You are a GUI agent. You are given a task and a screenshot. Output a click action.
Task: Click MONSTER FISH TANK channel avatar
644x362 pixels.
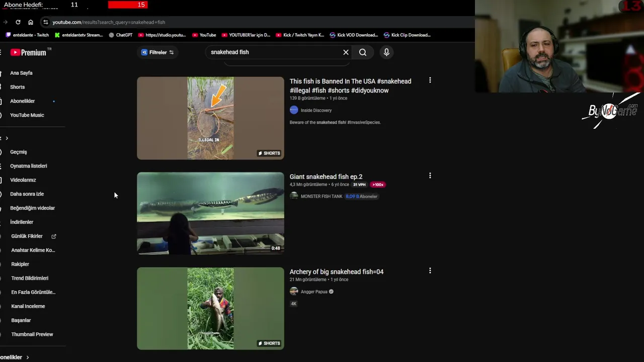(x=294, y=196)
